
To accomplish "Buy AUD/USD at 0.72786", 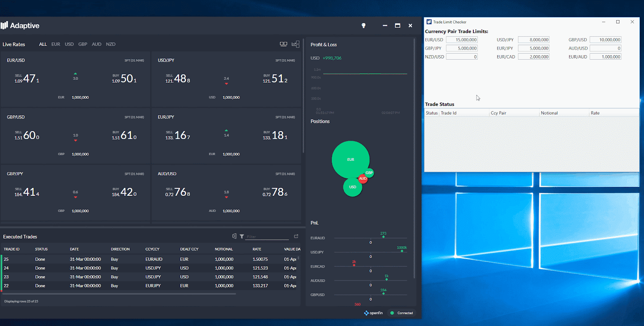I will tap(275, 192).
